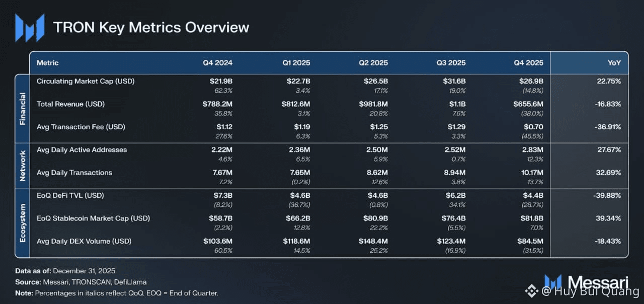Select the Q2 2025 column header
The height and width of the screenshot is (304, 644).
[373, 63]
